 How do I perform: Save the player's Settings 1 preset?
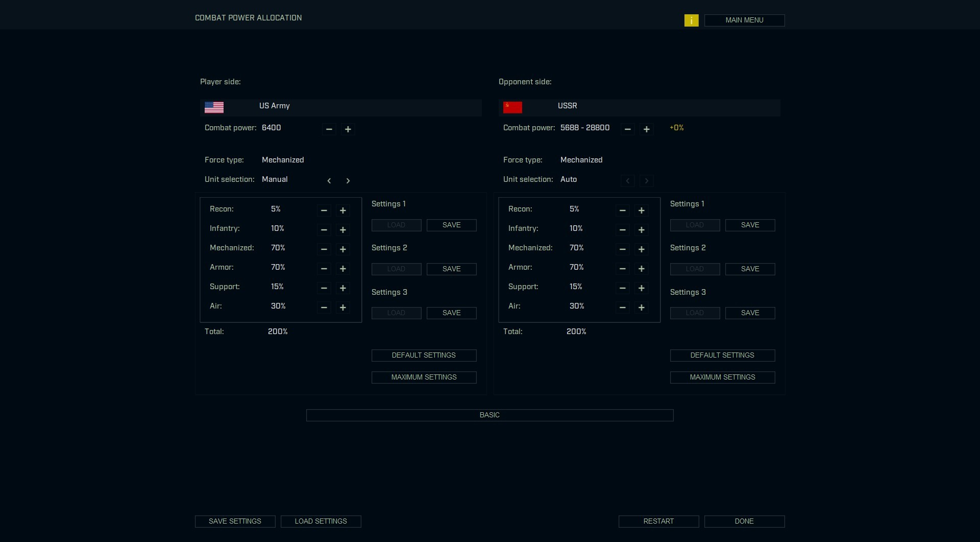451,225
